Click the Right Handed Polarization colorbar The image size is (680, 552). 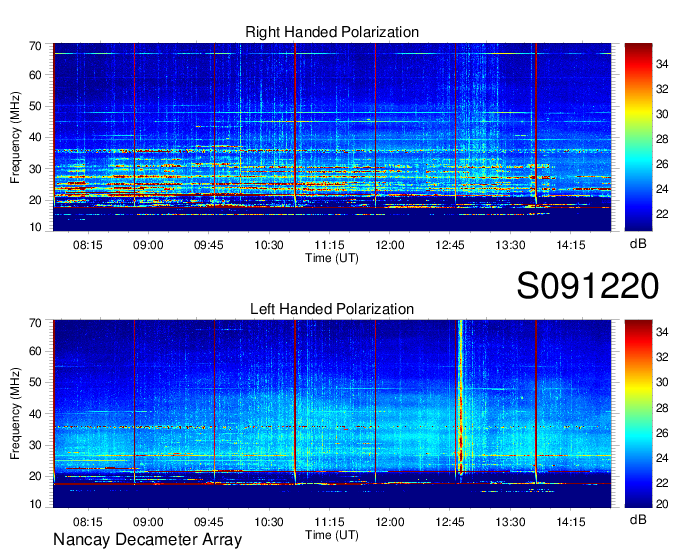click(638, 137)
